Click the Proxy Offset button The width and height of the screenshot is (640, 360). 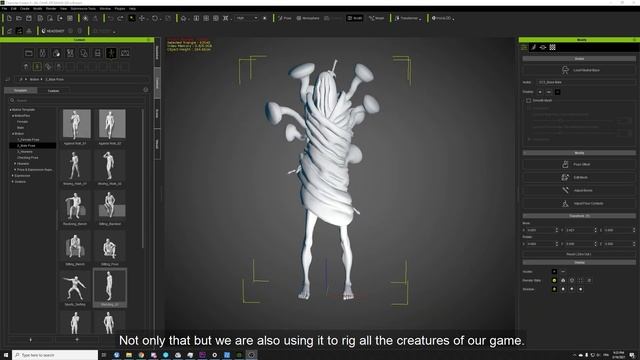[x=579, y=164]
